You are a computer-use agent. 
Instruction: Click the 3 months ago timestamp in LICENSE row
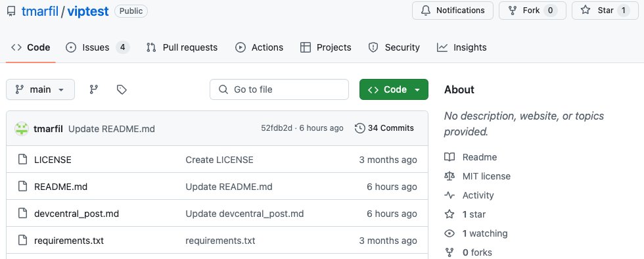click(388, 160)
